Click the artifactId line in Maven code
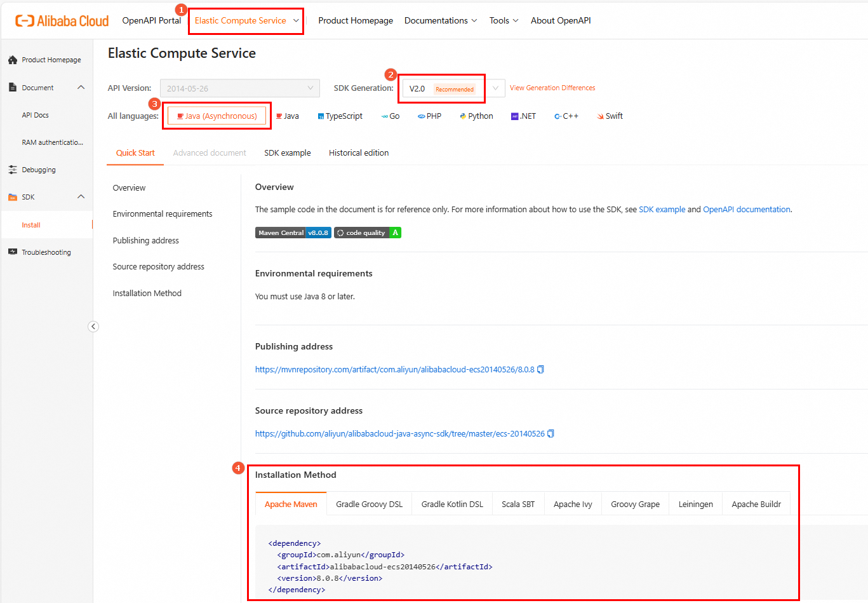 tap(385, 567)
